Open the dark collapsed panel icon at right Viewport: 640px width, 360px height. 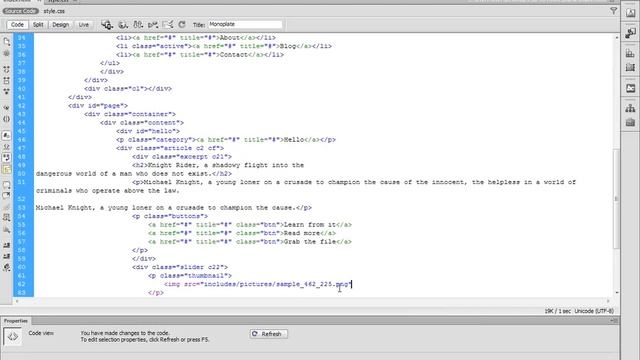(x=630, y=88)
